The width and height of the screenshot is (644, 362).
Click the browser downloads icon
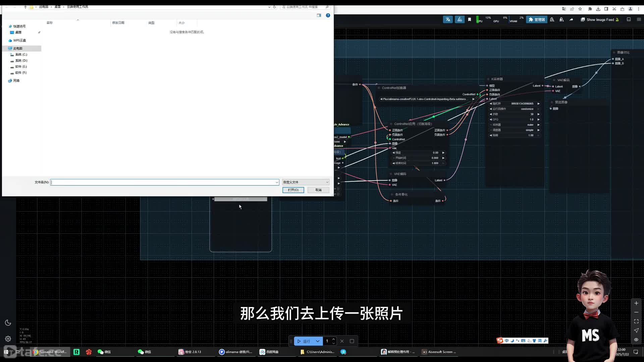pos(598,9)
